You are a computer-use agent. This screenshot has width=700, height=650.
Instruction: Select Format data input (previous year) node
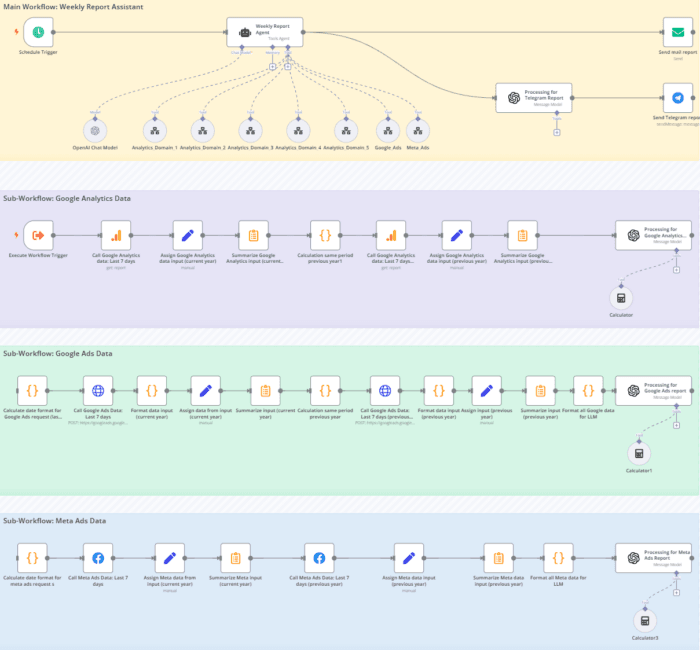pos(439,391)
